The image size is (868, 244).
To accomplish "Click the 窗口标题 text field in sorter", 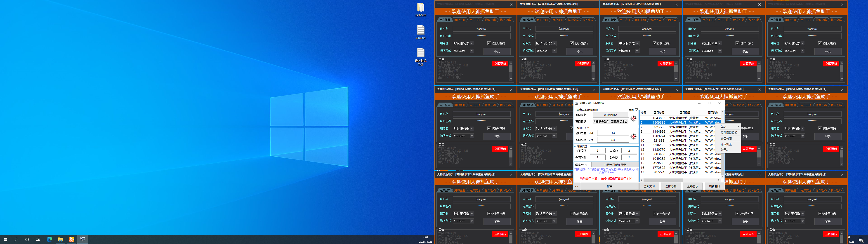I will (611, 122).
